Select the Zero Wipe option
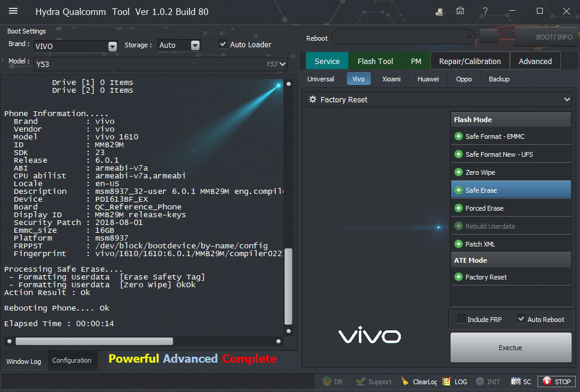This screenshot has height=392, width=580. click(511, 172)
